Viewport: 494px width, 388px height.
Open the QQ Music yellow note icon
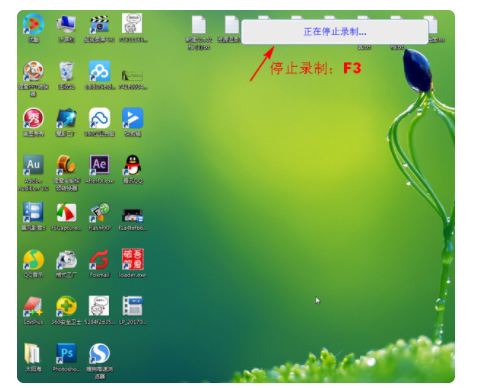click(33, 259)
